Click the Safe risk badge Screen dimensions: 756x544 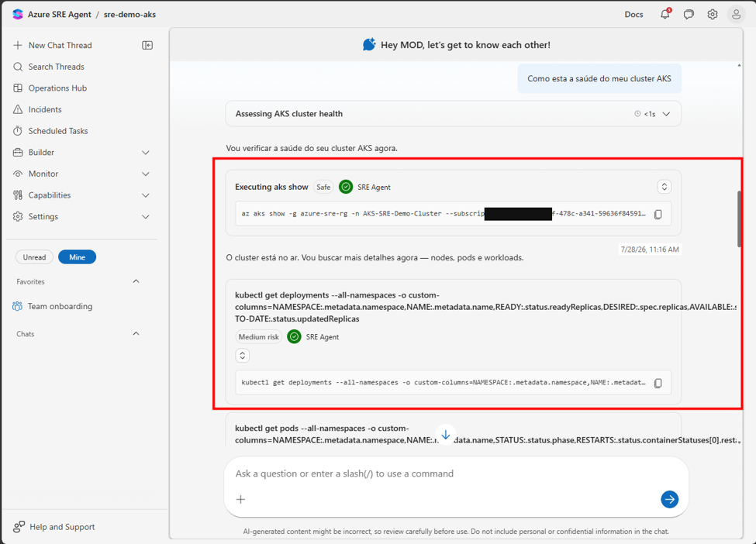pos(323,187)
